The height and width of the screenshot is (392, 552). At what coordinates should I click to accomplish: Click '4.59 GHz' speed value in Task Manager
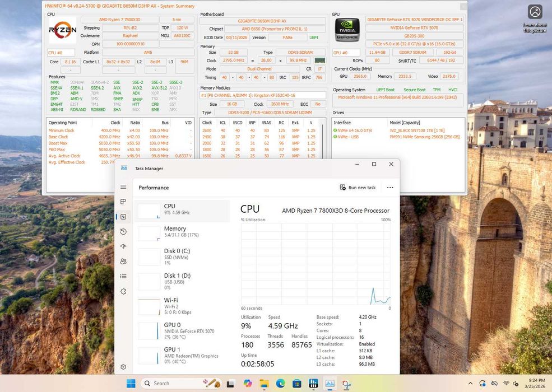(x=283, y=326)
